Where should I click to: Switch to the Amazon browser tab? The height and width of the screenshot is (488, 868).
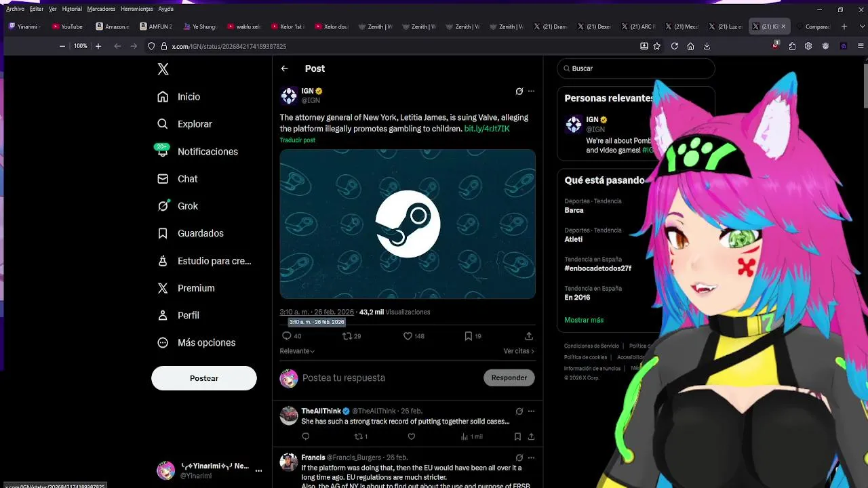click(x=112, y=26)
